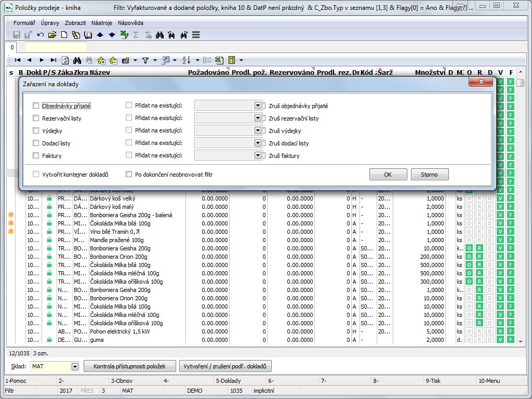Image resolution: width=532 pixels, height=399 pixels.
Task: Click the blue up arrow icon
Action: pyautogui.click(x=100, y=35)
